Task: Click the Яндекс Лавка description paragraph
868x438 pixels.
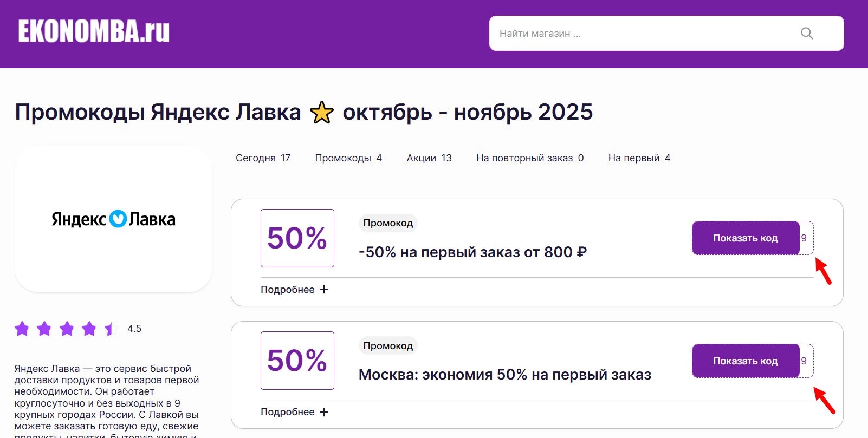Action: [x=107, y=401]
